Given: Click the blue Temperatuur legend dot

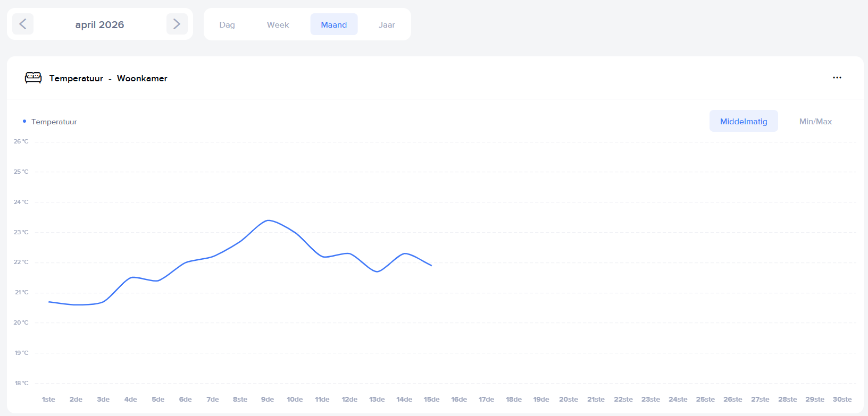Looking at the screenshot, I should [x=24, y=122].
